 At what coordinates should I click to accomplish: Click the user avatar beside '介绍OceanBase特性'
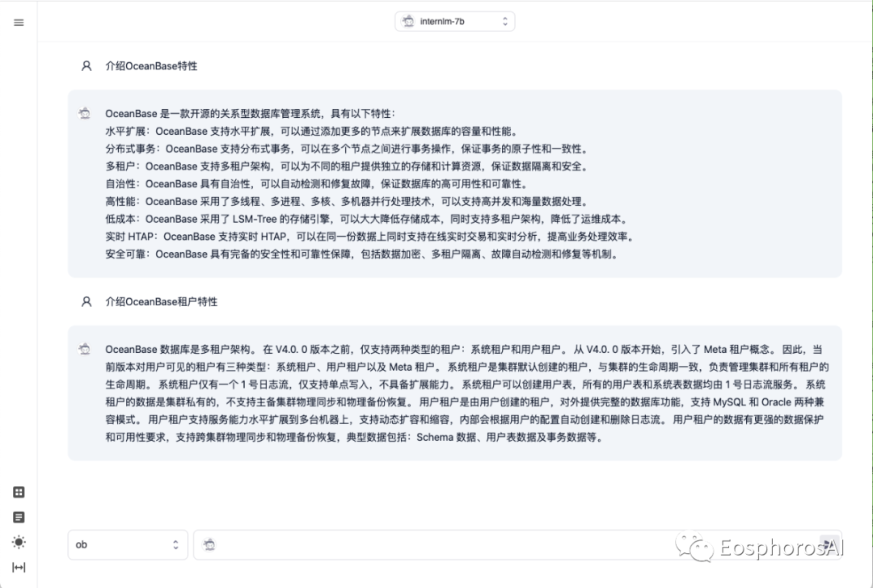[x=86, y=66]
